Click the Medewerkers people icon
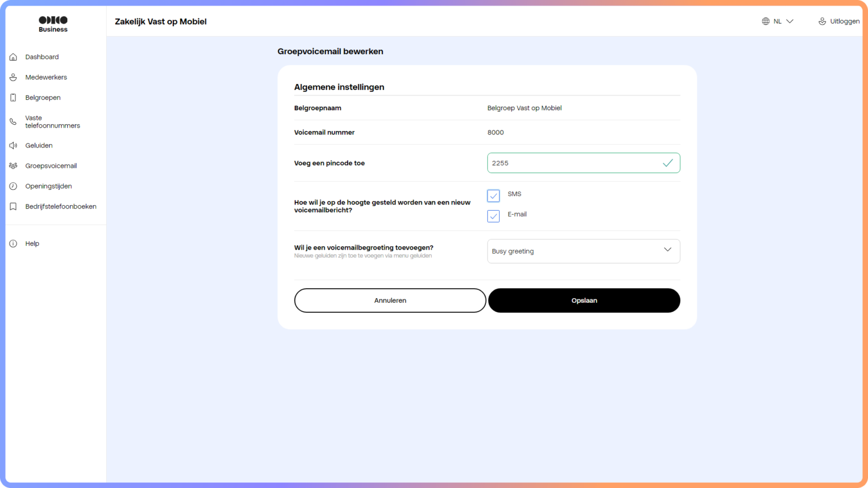The width and height of the screenshot is (868, 488). tap(12, 77)
